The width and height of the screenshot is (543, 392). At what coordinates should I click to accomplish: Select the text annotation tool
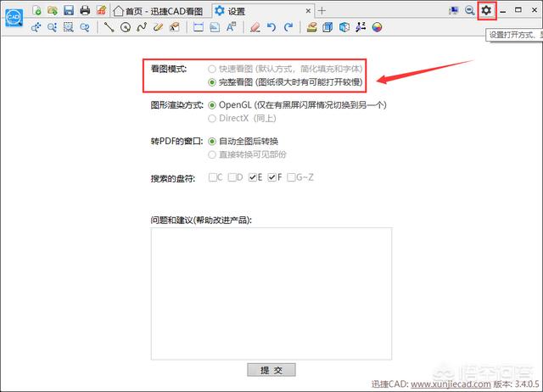(231, 27)
